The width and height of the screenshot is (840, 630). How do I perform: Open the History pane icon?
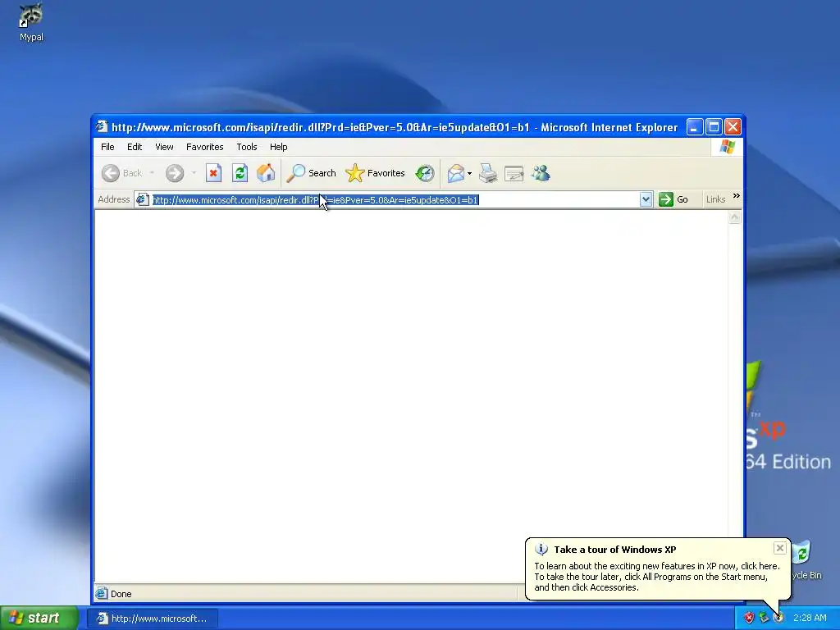(425, 173)
